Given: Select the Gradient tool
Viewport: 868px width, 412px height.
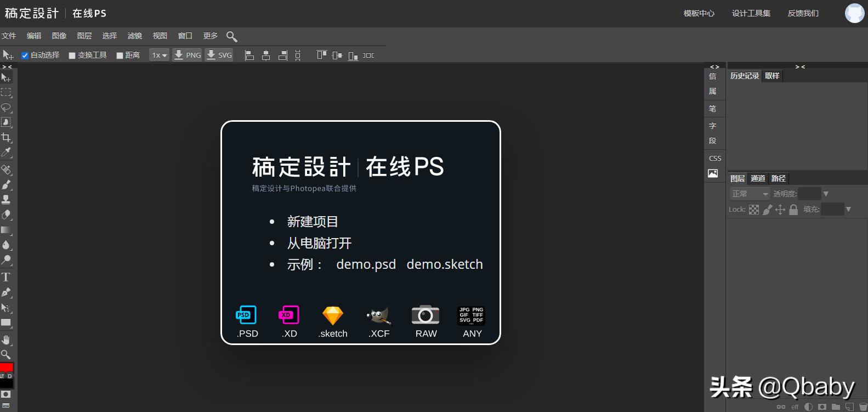Looking at the screenshot, I should 6,230.
